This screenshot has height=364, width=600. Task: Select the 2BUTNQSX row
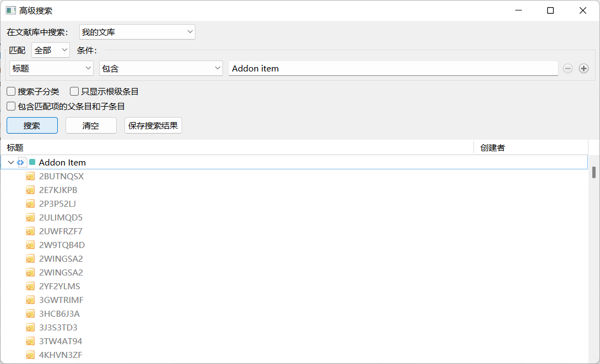coord(294,177)
